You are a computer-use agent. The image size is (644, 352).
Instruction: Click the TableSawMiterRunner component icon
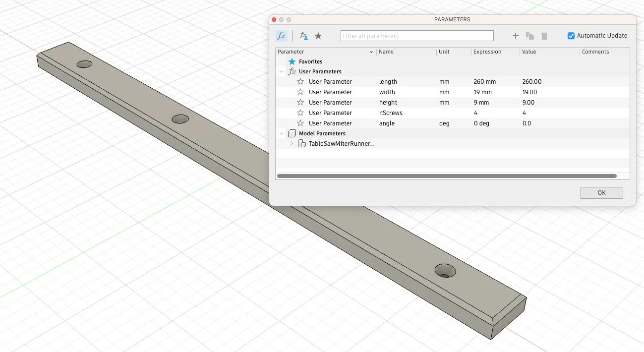coord(302,144)
